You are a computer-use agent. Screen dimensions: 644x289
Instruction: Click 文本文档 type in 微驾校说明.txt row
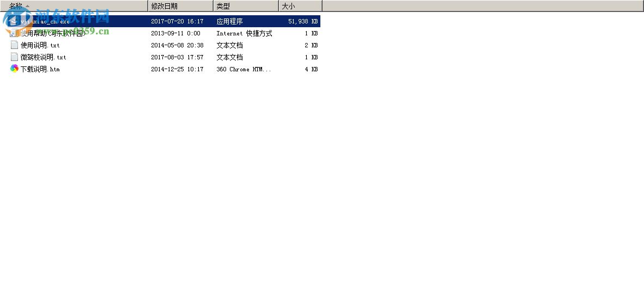(x=229, y=57)
